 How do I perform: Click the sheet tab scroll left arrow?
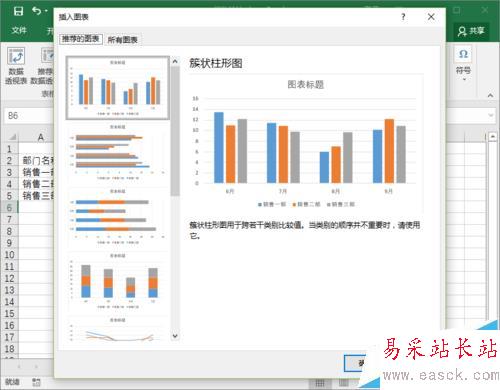tap(19, 367)
